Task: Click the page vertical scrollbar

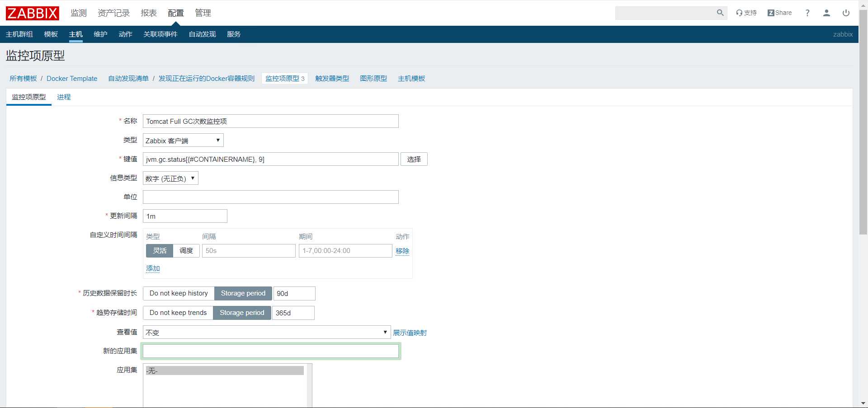Action: tap(863, 121)
